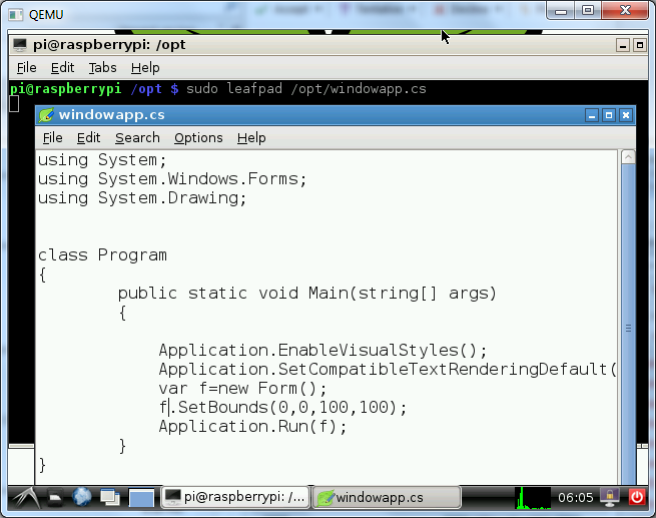656x518 pixels.
Task: Click the QEMU icon in the title bar
Action: tap(15, 15)
